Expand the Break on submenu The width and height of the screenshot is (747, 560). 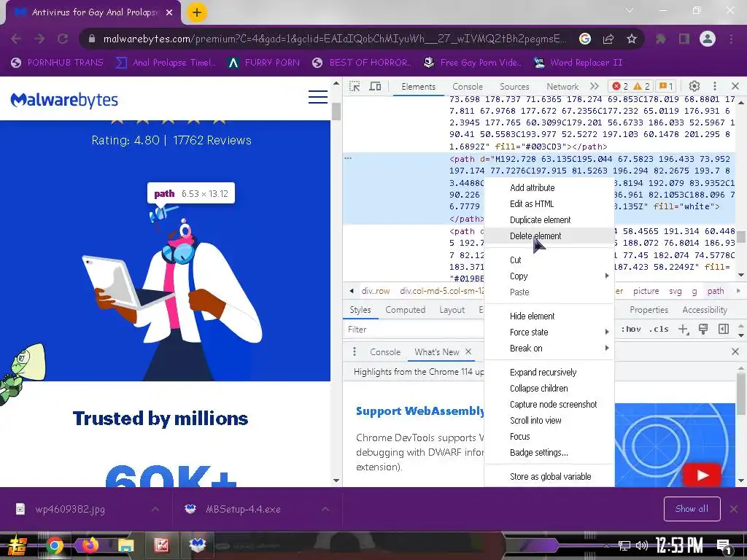click(x=549, y=349)
